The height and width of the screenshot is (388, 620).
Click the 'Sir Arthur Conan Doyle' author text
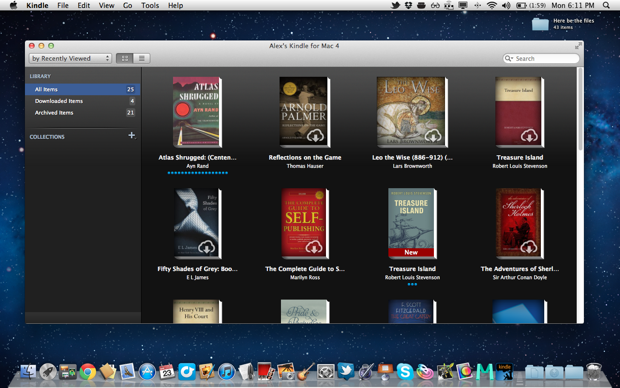tap(520, 278)
